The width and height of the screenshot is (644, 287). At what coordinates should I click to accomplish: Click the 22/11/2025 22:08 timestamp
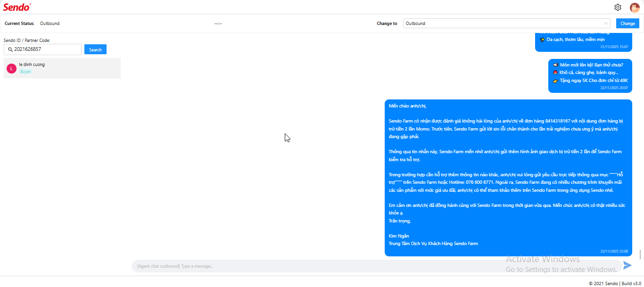coord(614,251)
